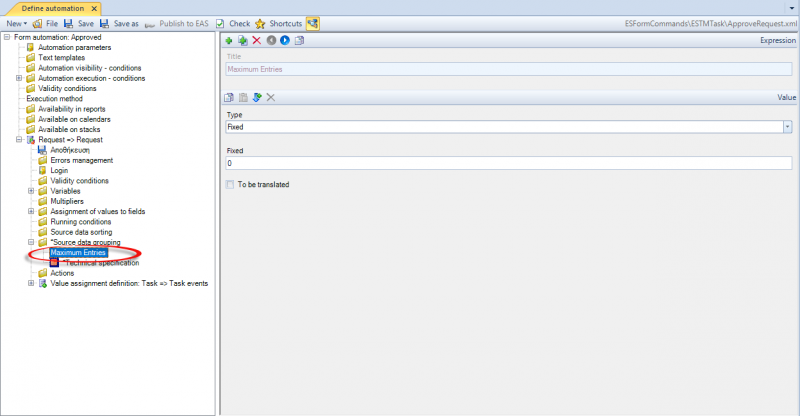The width and height of the screenshot is (800, 416).
Task: Collapse the Request => Request node
Action: pos(19,139)
